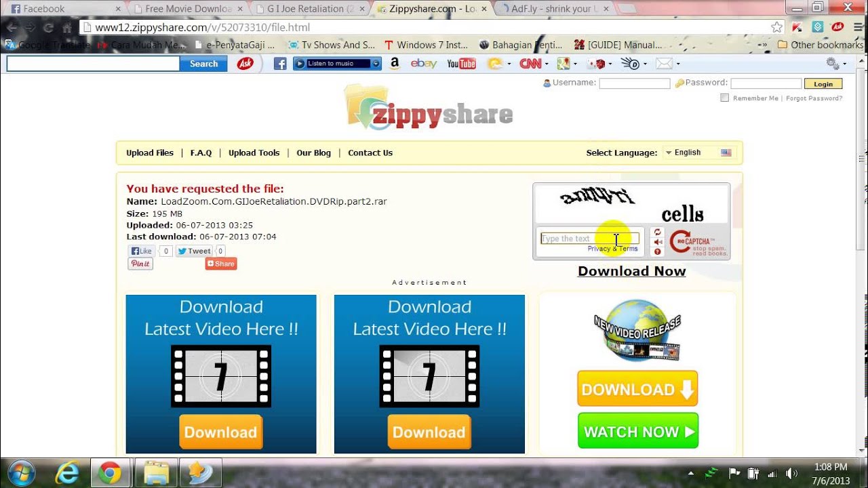Click the Download Now link
The width and height of the screenshot is (868, 488).
[x=631, y=271]
